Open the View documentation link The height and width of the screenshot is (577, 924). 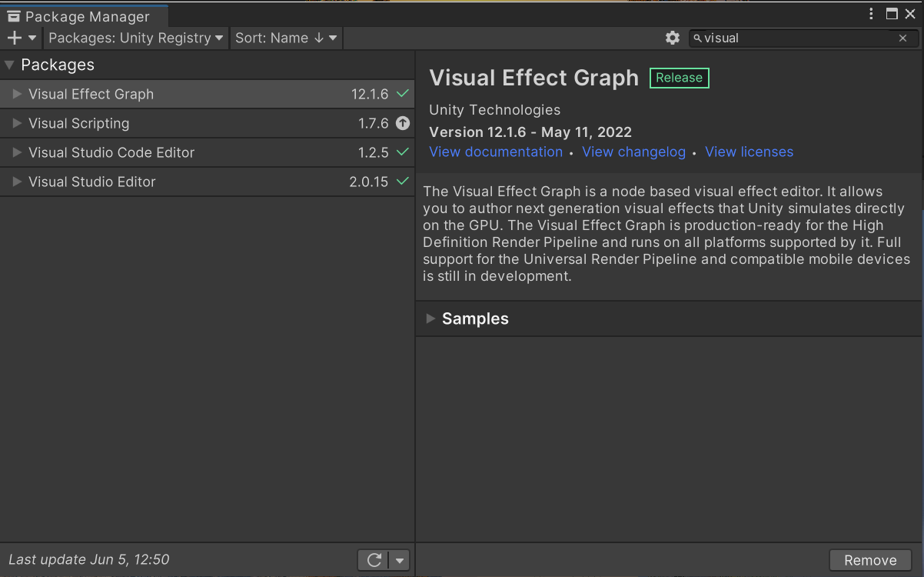[x=496, y=152]
